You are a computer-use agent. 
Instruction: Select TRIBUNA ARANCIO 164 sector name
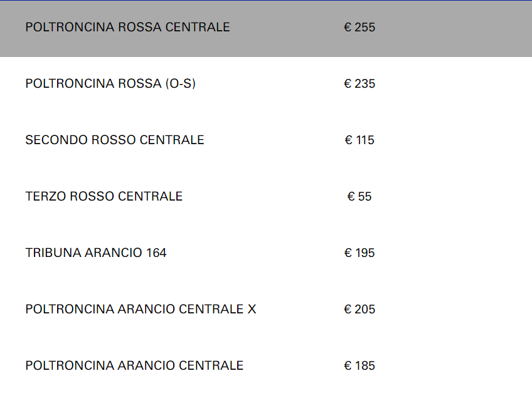(x=96, y=253)
